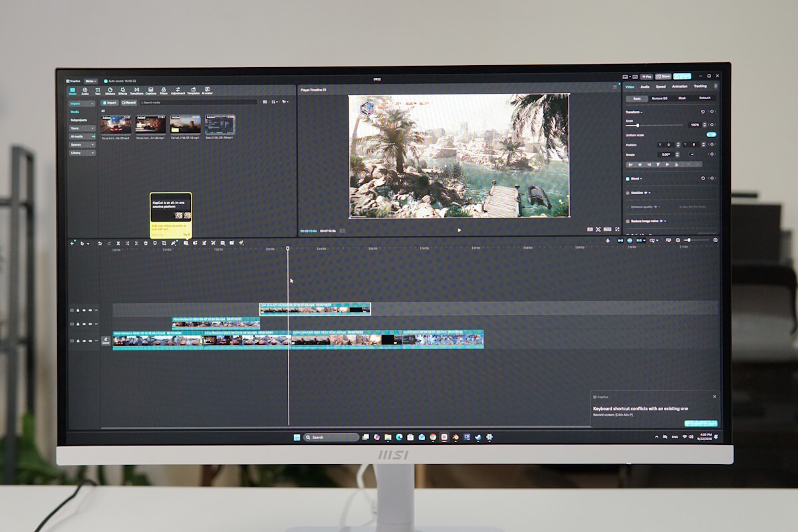Click the Record button
This screenshot has width=798, height=532.
click(129, 102)
